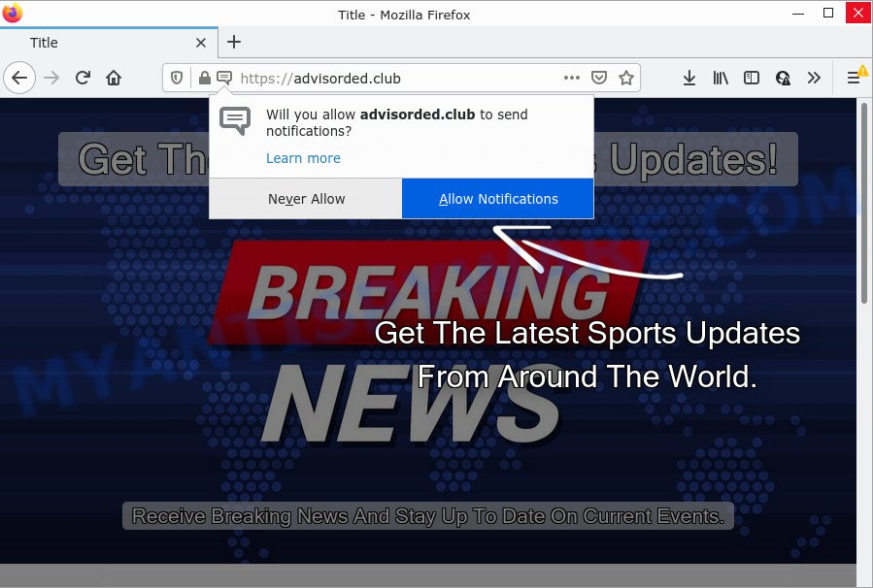Viewport: 873px width, 588px height.
Task: Click the advisorded.club address bar
Action: point(401,78)
